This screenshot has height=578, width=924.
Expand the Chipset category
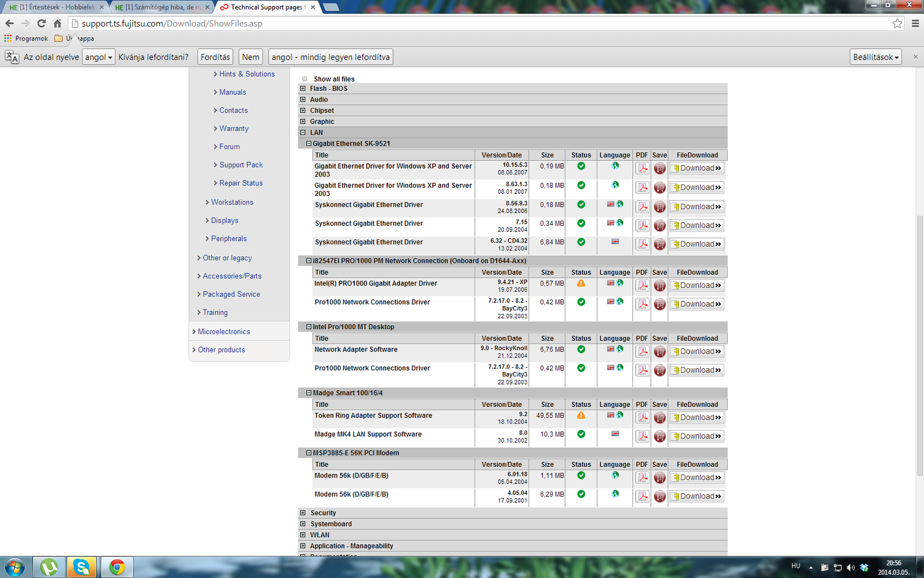click(x=303, y=111)
